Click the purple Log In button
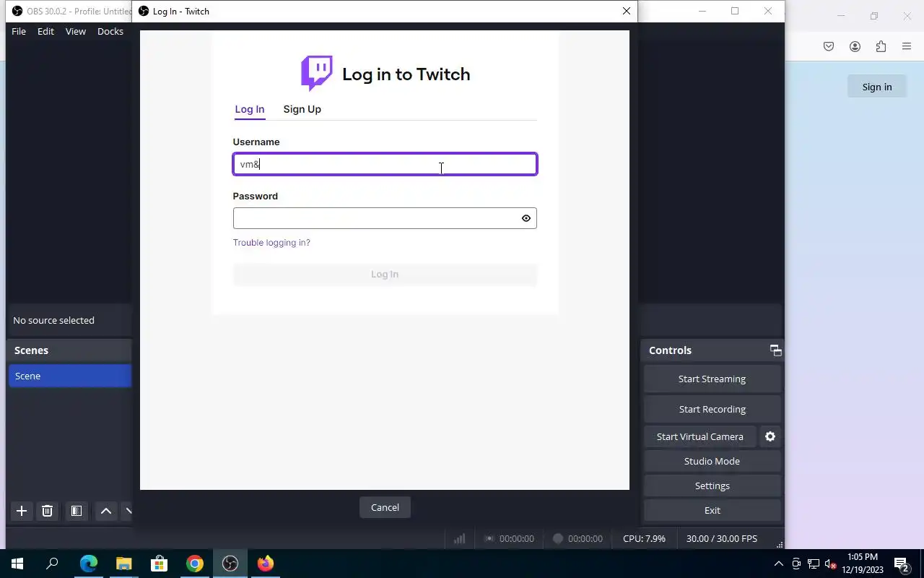 point(385,275)
